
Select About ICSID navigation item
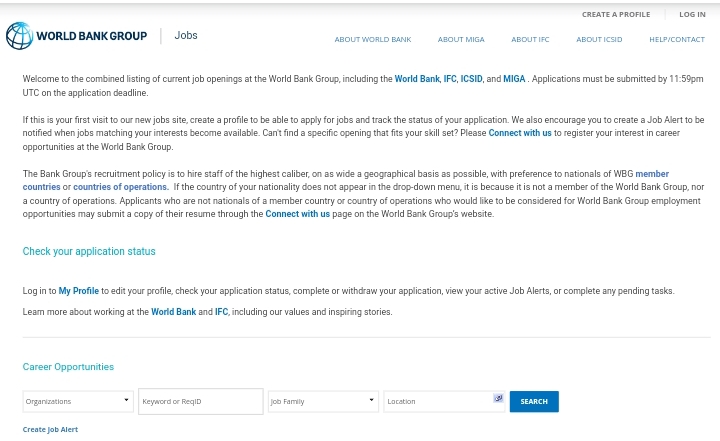[x=598, y=39]
